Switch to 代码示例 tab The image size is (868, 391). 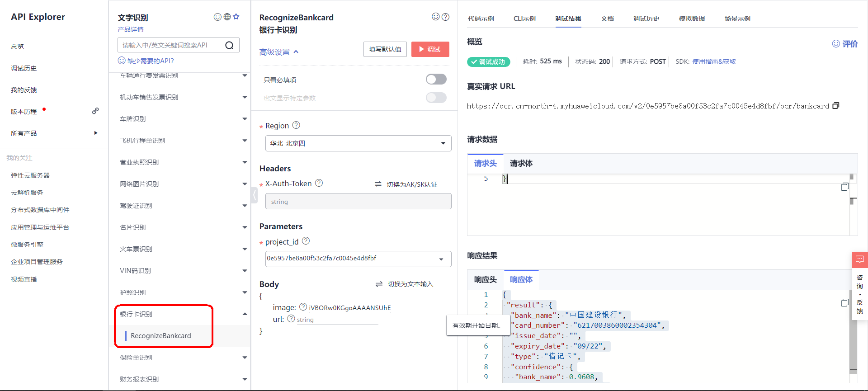pos(481,19)
